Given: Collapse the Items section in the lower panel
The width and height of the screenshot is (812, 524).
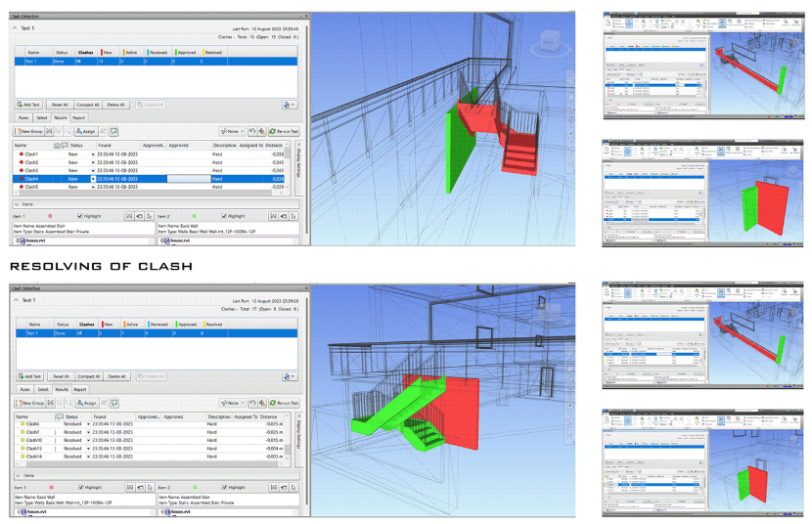Looking at the screenshot, I should [15, 476].
